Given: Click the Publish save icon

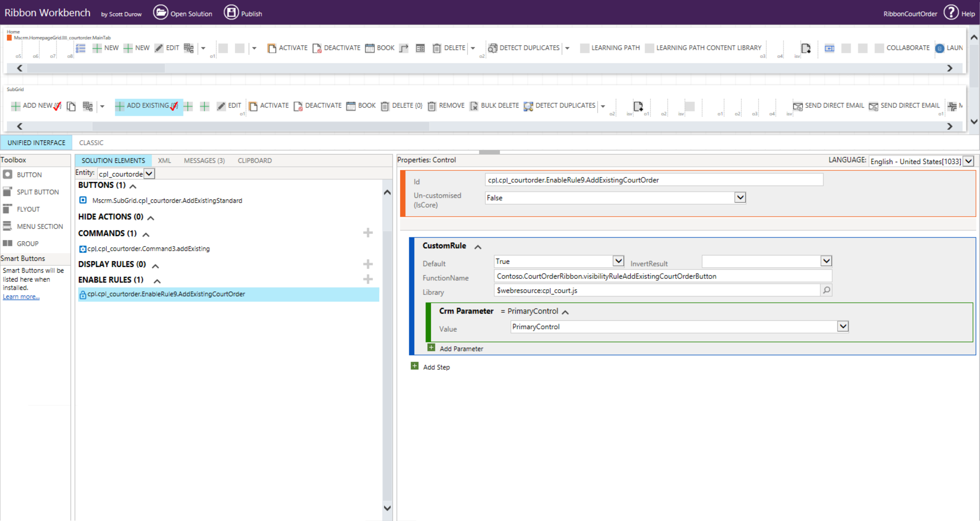Looking at the screenshot, I should pyautogui.click(x=231, y=13).
